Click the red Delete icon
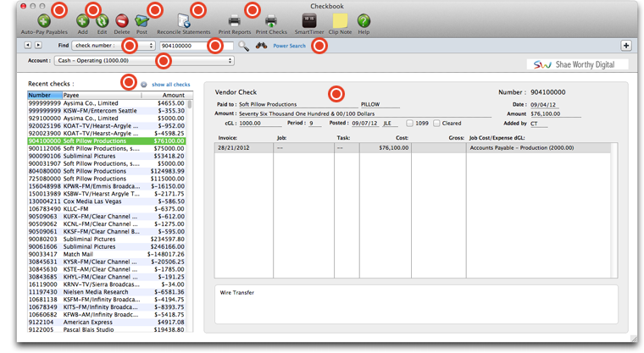This screenshot has width=644, height=353. 122,21
